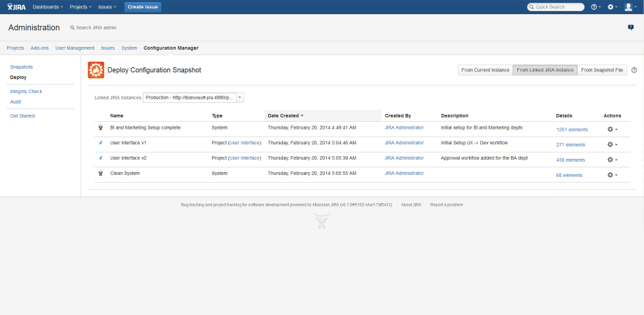Open actions gear for Clean System snapshot
Viewport: 644px width, 315px height.
click(612, 175)
